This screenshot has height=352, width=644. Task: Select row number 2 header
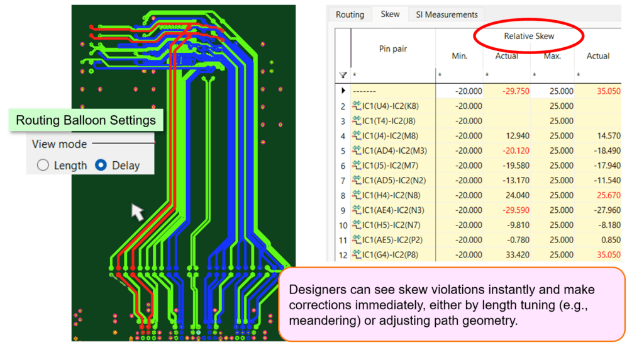pyautogui.click(x=343, y=106)
